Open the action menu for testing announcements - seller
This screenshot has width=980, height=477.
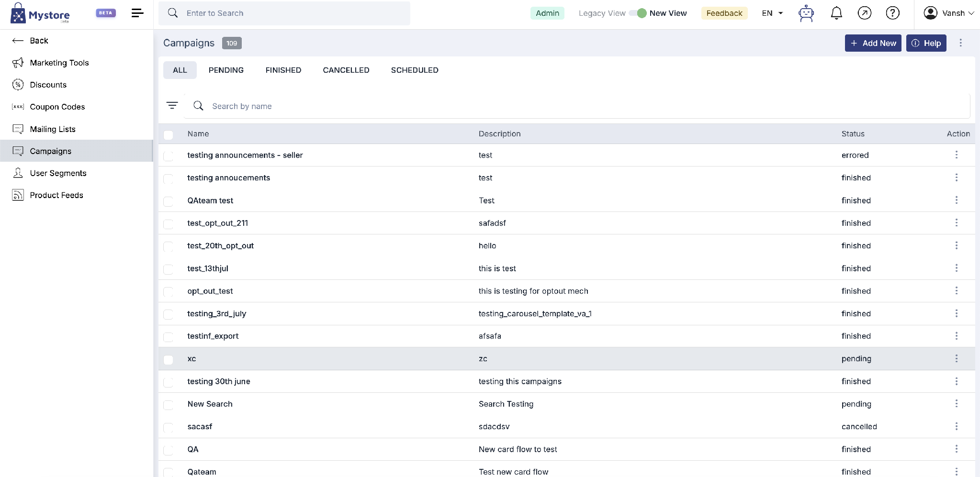(x=957, y=155)
